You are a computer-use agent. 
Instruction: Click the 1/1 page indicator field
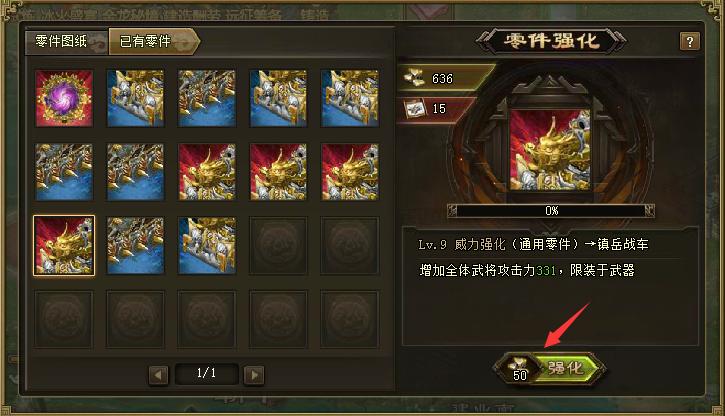[x=206, y=373]
